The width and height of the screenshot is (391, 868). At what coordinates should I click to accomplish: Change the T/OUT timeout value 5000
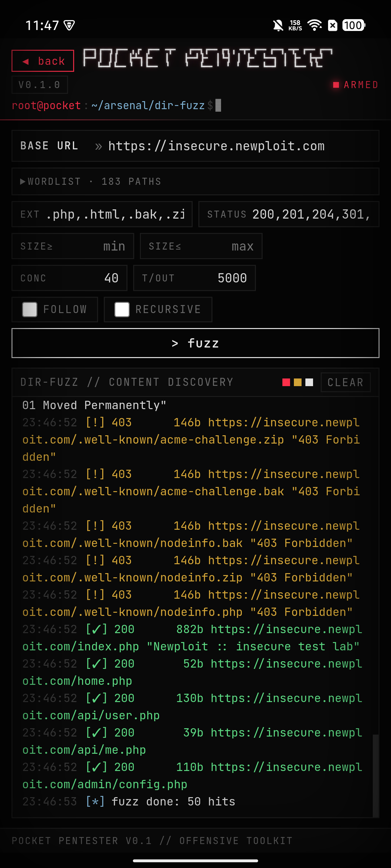click(194, 278)
